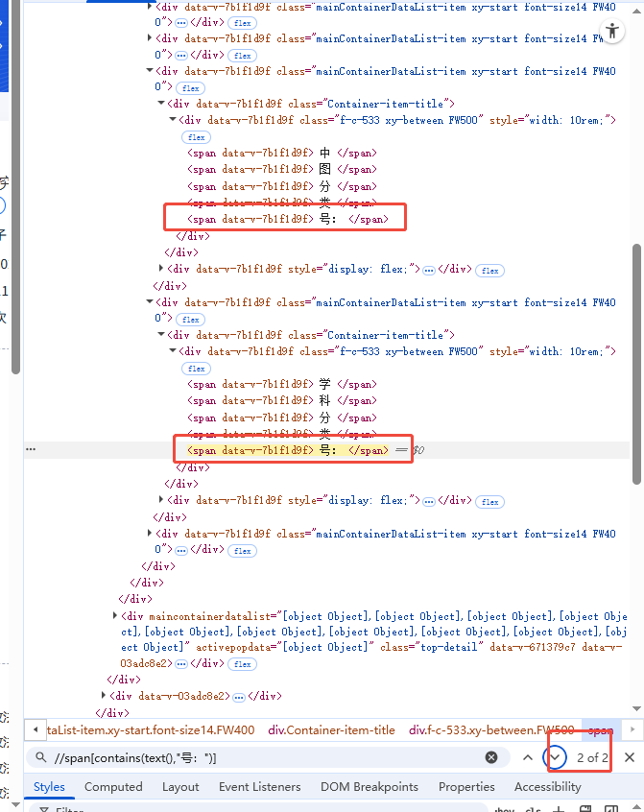The width and height of the screenshot is (644, 812).
Task: Focus the XPath search input field
Action: click(267, 757)
